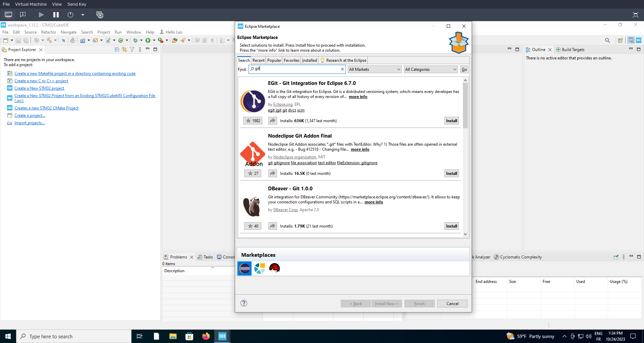Click Install for Nodeclipse Git Addon
The height and width of the screenshot is (343, 644).
coord(451,174)
